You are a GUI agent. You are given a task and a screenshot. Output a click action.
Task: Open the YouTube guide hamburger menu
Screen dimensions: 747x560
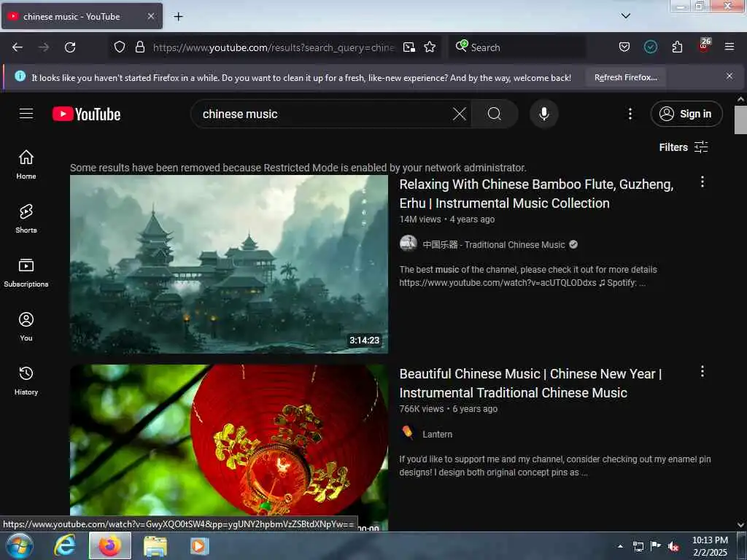26,114
